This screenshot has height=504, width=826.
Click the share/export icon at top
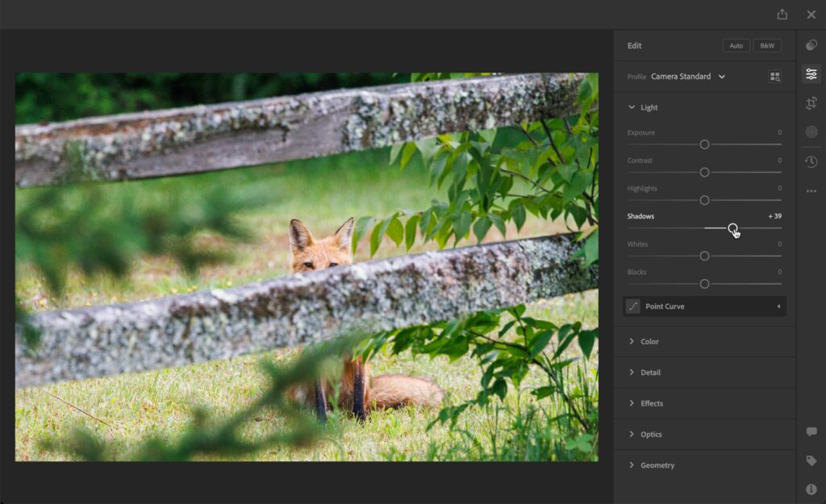pyautogui.click(x=782, y=15)
